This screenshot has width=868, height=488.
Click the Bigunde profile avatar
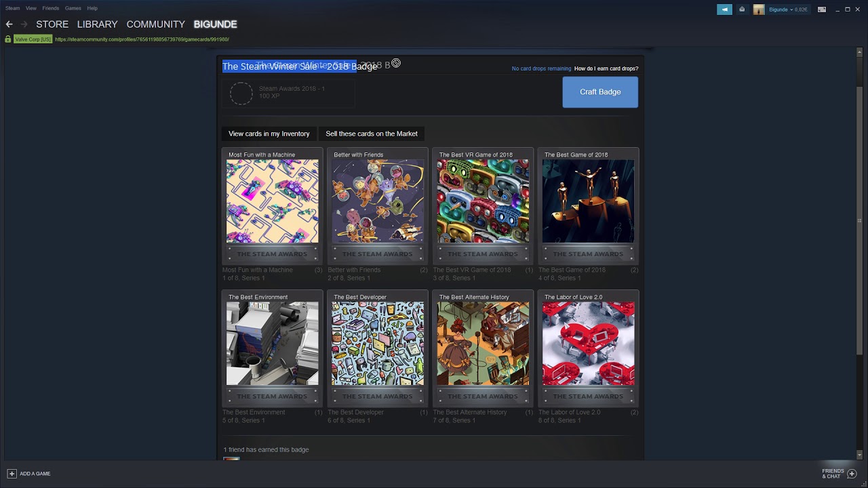pyautogui.click(x=759, y=9)
